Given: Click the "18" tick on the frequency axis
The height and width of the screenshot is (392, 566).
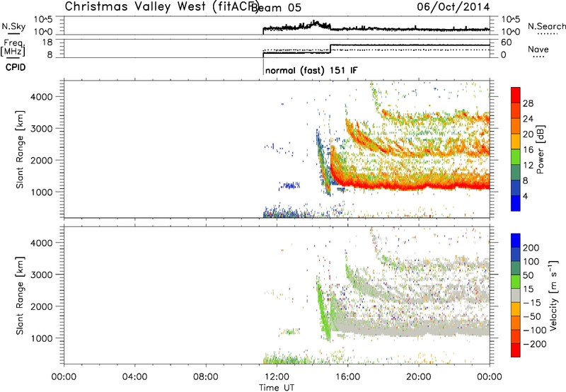Looking at the screenshot, I should point(47,42).
